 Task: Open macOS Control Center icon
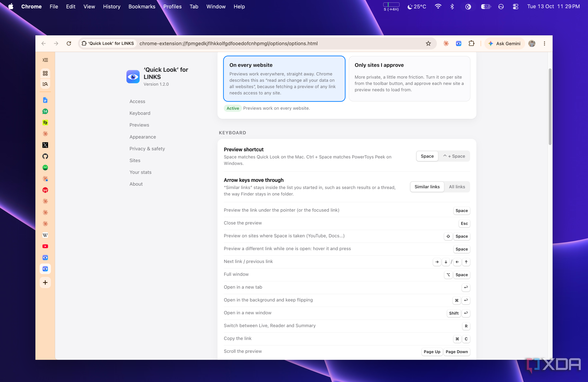tap(515, 7)
